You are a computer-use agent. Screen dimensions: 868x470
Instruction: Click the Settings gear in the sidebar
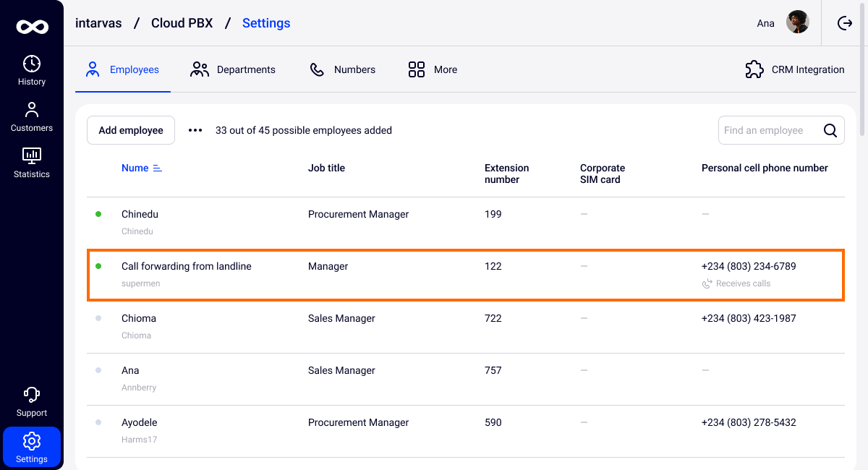32,447
